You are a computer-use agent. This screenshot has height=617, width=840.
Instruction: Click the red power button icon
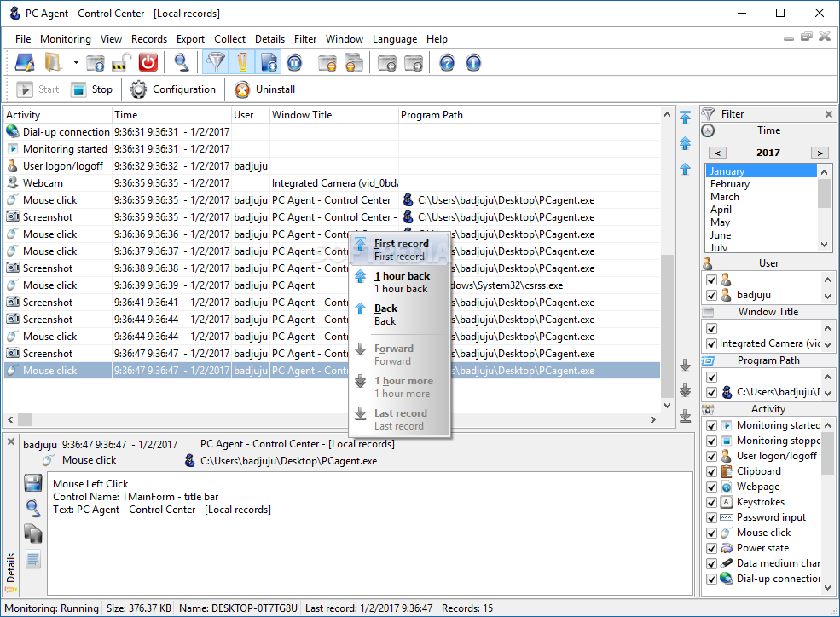click(x=148, y=62)
